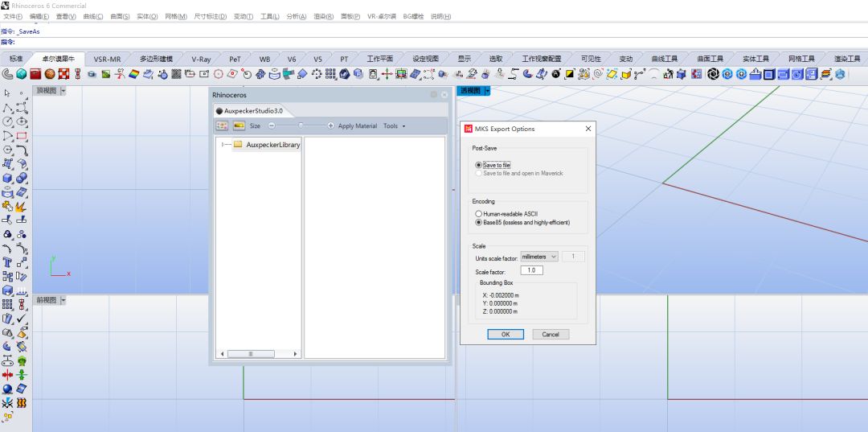Open the 前视图 viewport dropdown arrow
This screenshot has width=868, height=432.
point(63,300)
